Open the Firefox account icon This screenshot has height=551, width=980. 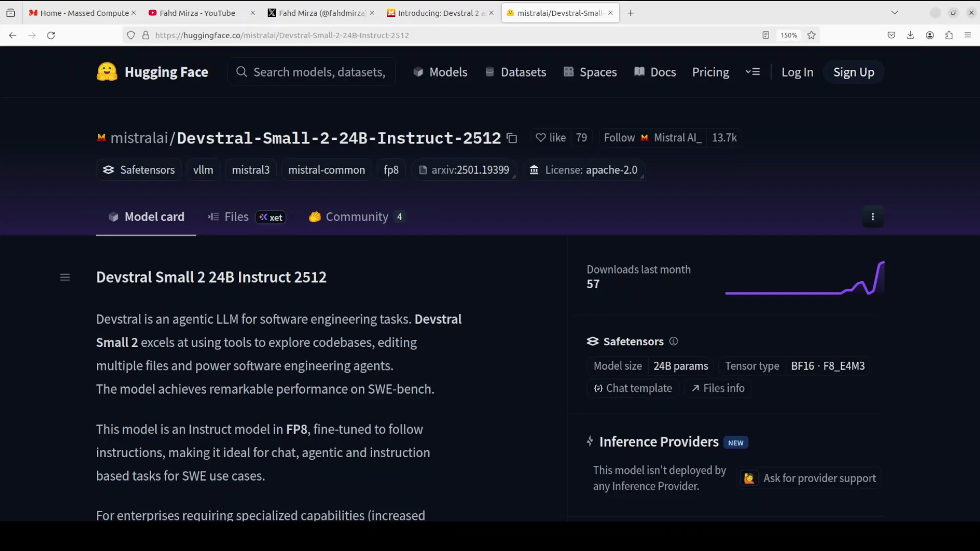[x=929, y=35]
